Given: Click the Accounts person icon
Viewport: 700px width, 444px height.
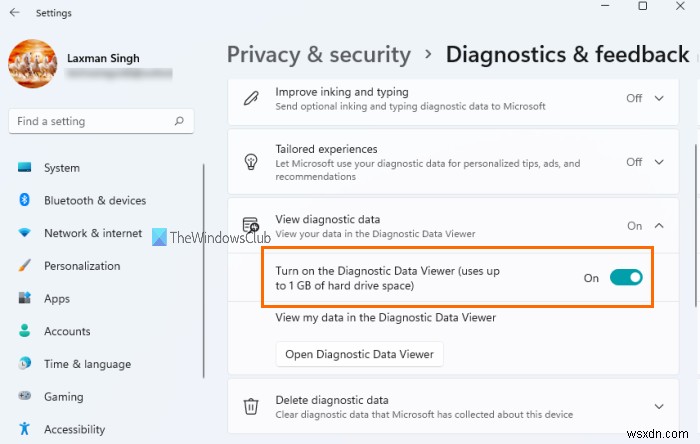Looking at the screenshot, I should [x=24, y=331].
